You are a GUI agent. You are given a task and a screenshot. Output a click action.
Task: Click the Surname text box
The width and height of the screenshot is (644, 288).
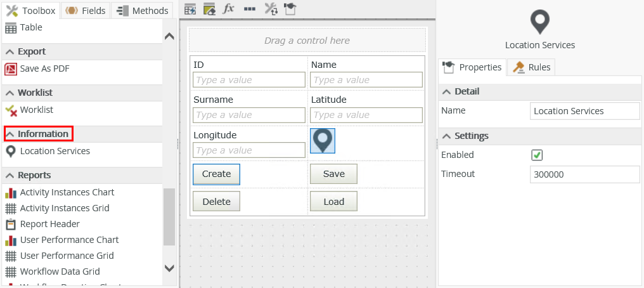[249, 115]
